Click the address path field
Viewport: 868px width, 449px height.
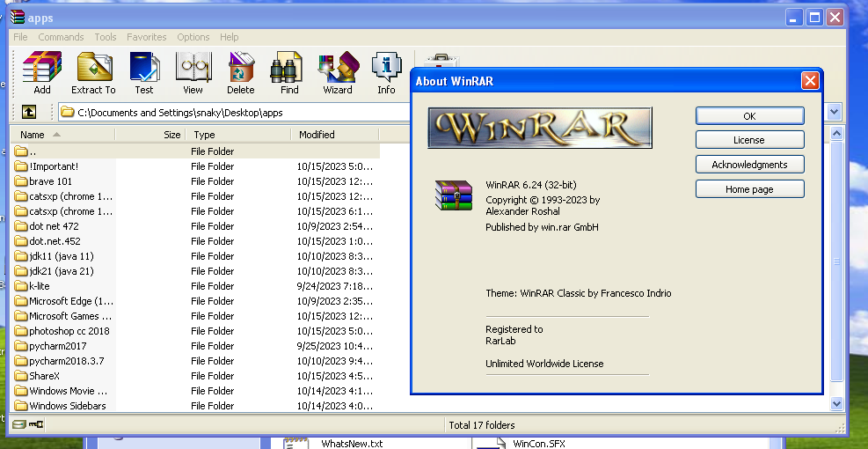[x=236, y=113]
